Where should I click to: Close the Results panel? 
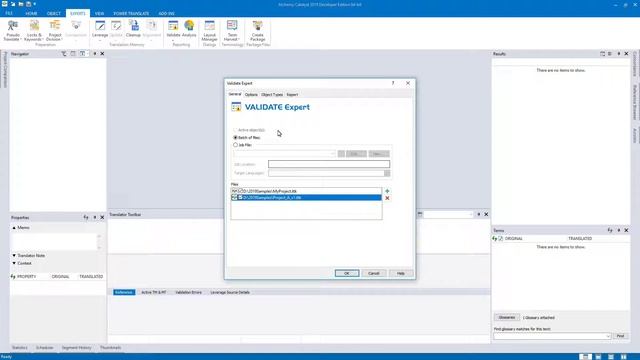[x=626, y=54]
